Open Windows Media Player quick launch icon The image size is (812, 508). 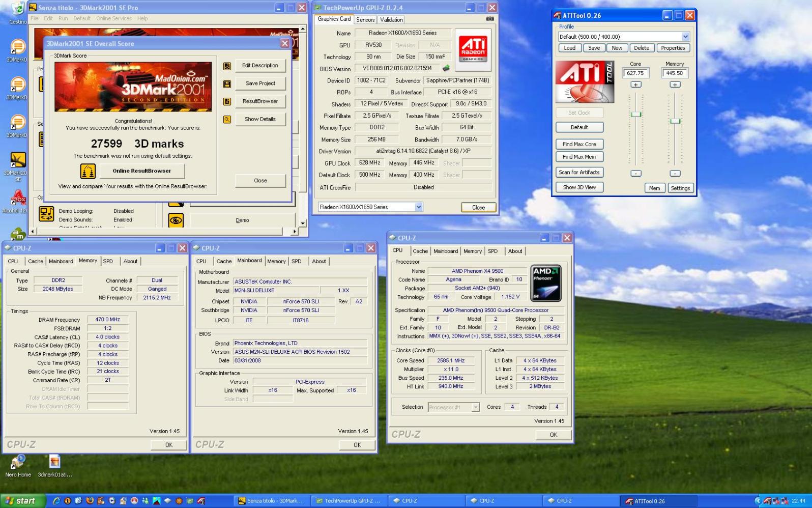112,501
